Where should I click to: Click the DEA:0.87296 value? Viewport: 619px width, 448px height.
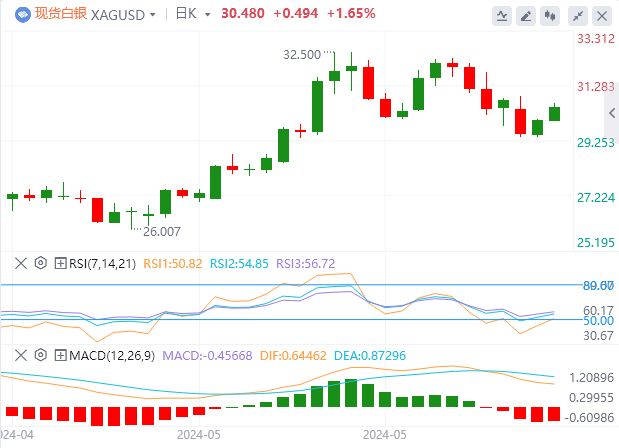(370, 356)
